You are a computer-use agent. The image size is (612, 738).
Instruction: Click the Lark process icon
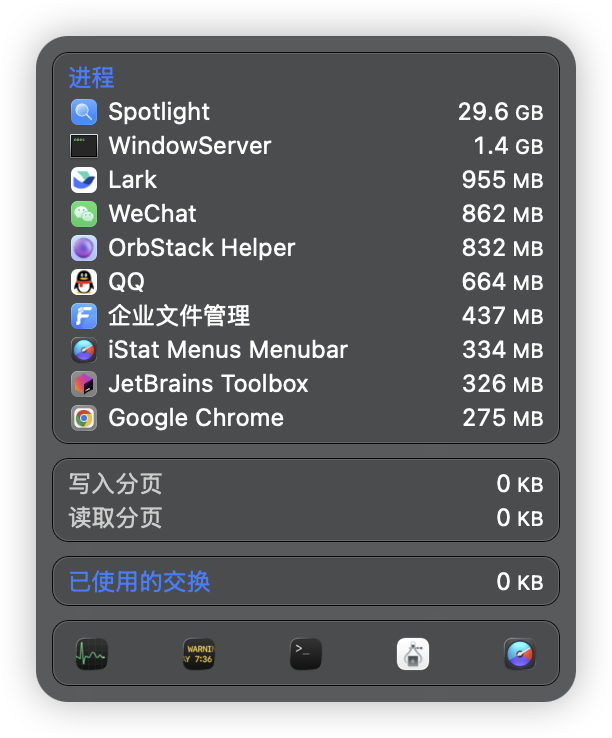(84, 180)
